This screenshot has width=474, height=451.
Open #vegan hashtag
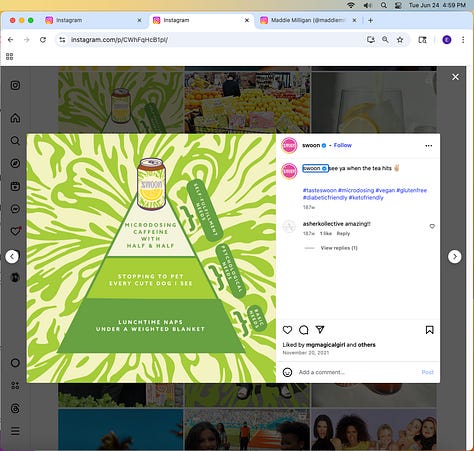(385, 190)
